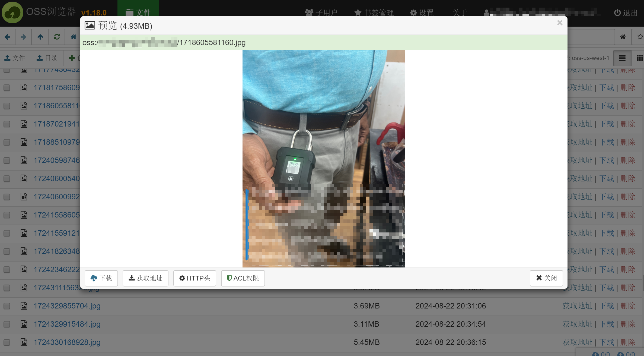This screenshot has width=644, height=356.
Task: Click 关闭 button in preview dialog
Action: (x=546, y=278)
